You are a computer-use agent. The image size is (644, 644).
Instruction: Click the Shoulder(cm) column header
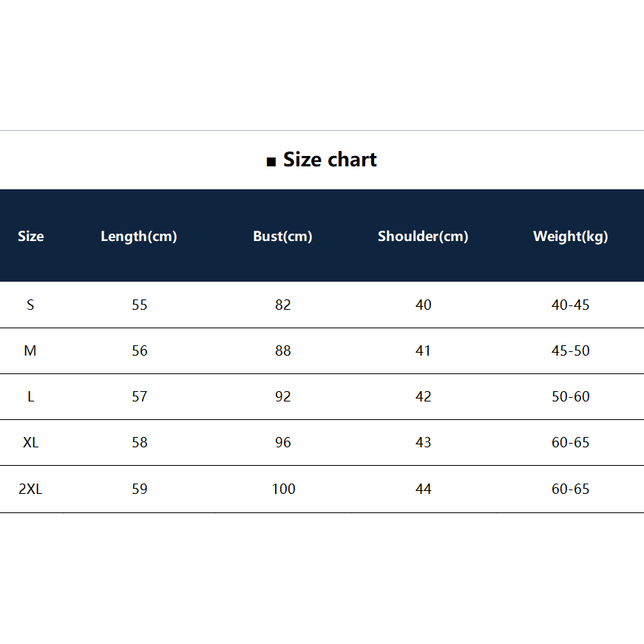[423, 237]
